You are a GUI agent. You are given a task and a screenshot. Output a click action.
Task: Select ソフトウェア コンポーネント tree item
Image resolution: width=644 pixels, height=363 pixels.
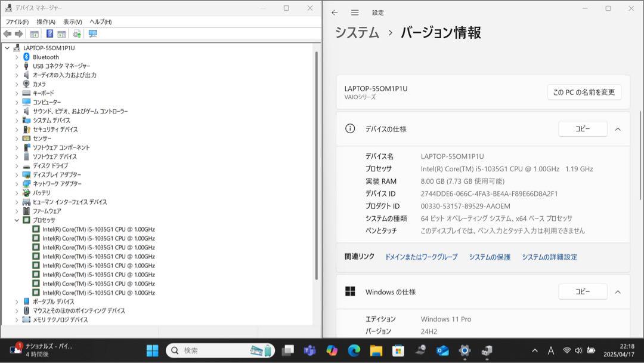pyautogui.click(x=61, y=147)
